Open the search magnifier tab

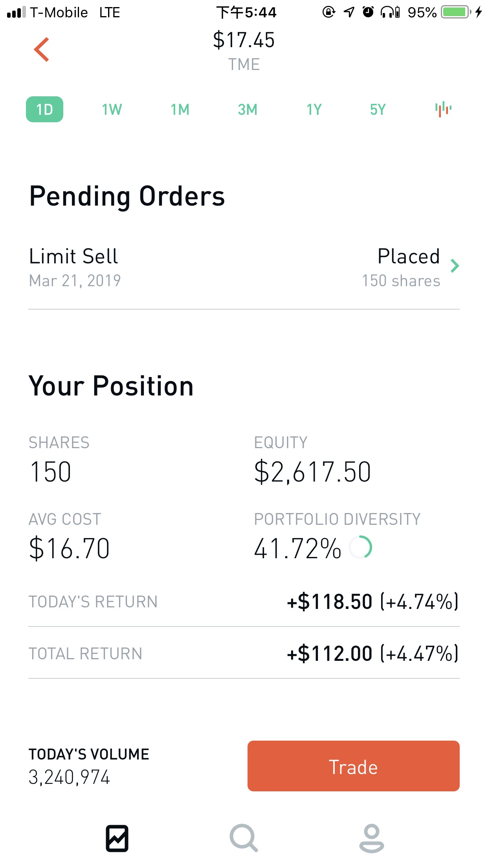click(244, 838)
